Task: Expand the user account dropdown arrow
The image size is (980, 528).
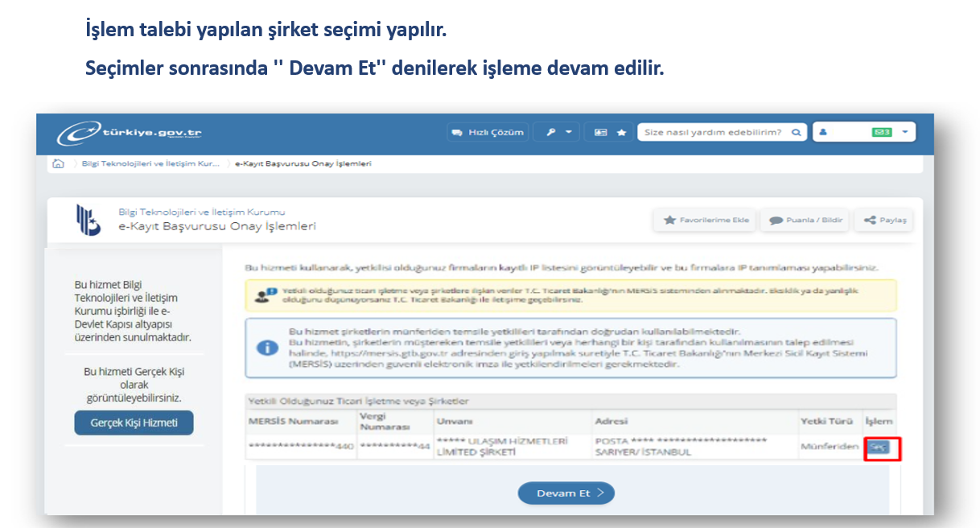Action: (905, 133)
